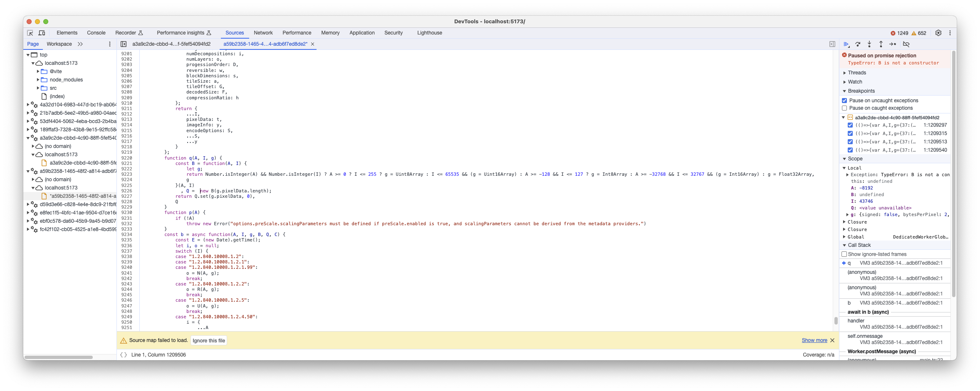Enable Pause on caught exceptions
Screen dimensions: 980x391
pos(844,108)
